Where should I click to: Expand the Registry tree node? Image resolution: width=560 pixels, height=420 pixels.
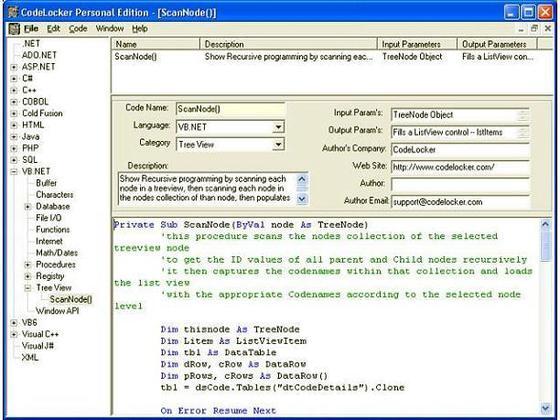[x=28, y=276]
